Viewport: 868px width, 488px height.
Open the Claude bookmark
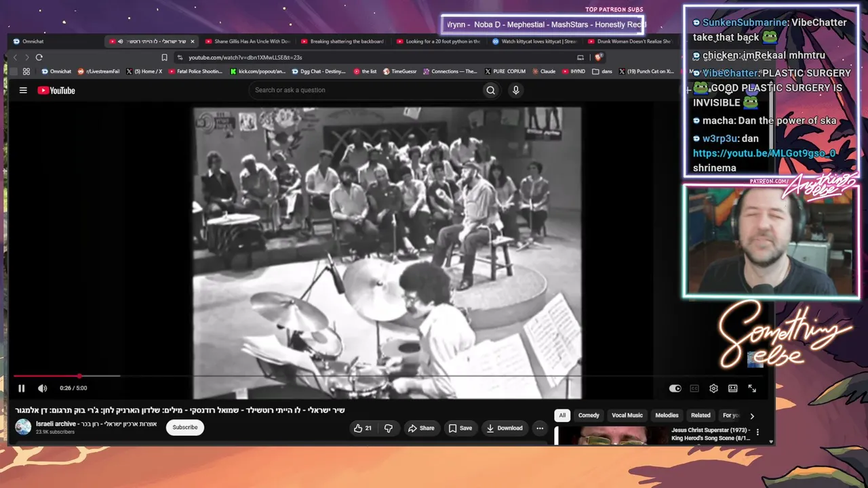[544, 71]
